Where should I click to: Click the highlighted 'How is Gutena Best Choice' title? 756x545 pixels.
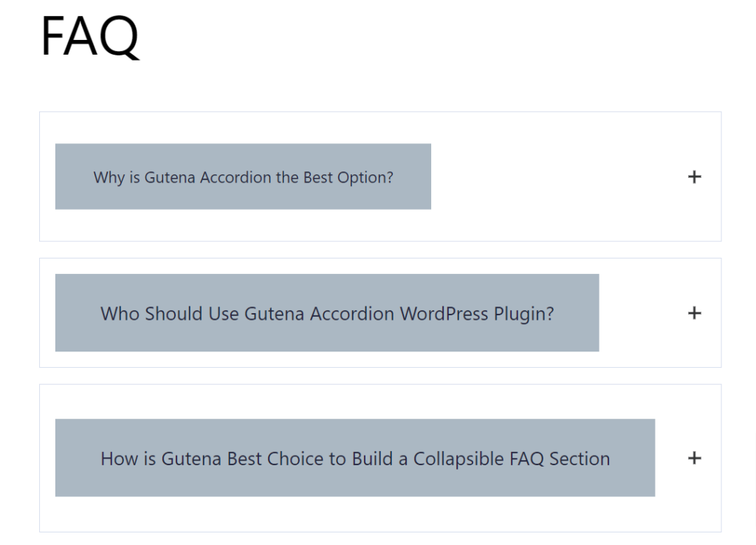click(354, 458)
